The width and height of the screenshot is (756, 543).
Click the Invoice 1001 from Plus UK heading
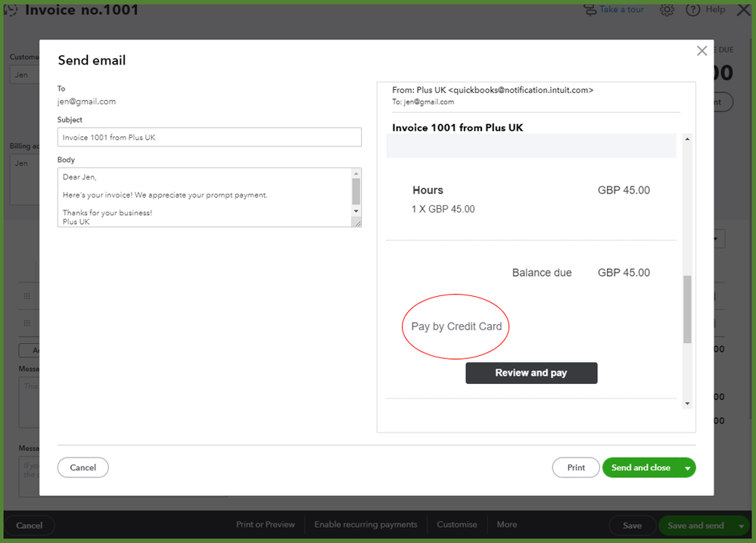point(457,127)
